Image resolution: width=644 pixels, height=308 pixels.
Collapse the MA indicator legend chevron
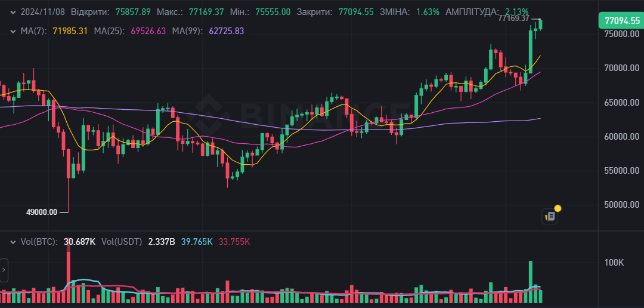click(x=13, y=30)
